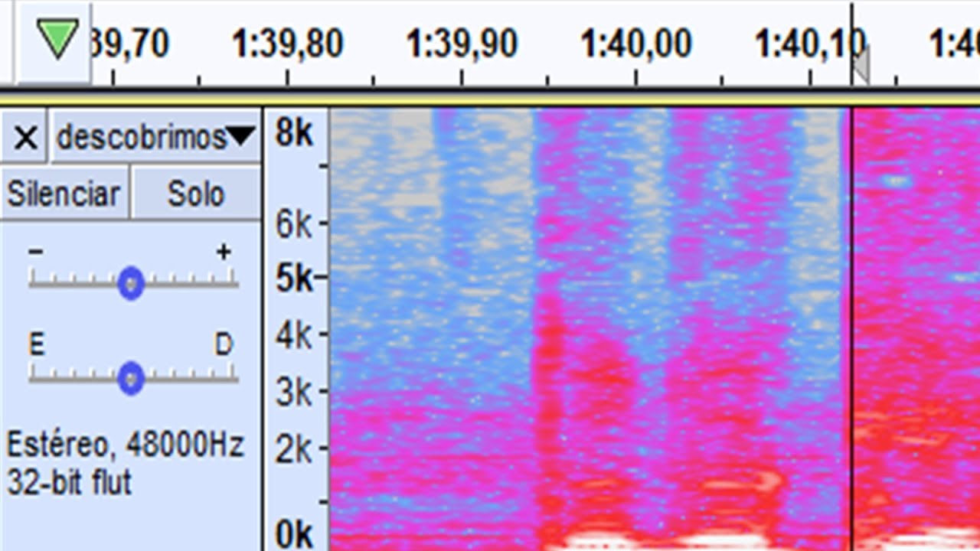
Task: Click the green playhead triangle icon
Action: [59, 39]
